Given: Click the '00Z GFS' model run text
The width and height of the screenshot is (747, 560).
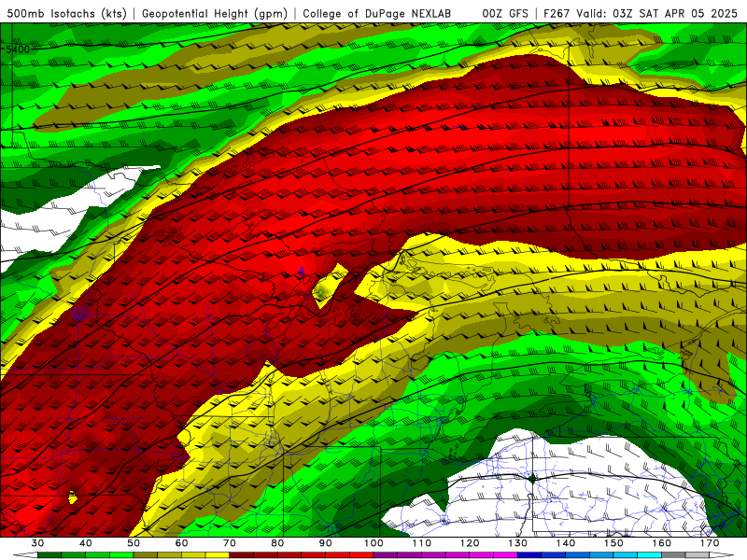Looking at the screenshot, I should 505,13.
